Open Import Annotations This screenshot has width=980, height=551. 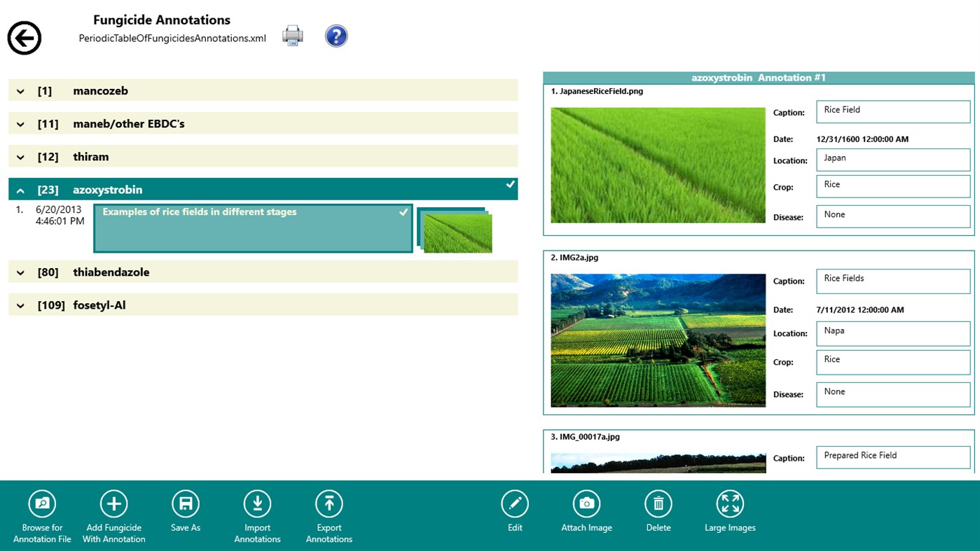(257, 503)
